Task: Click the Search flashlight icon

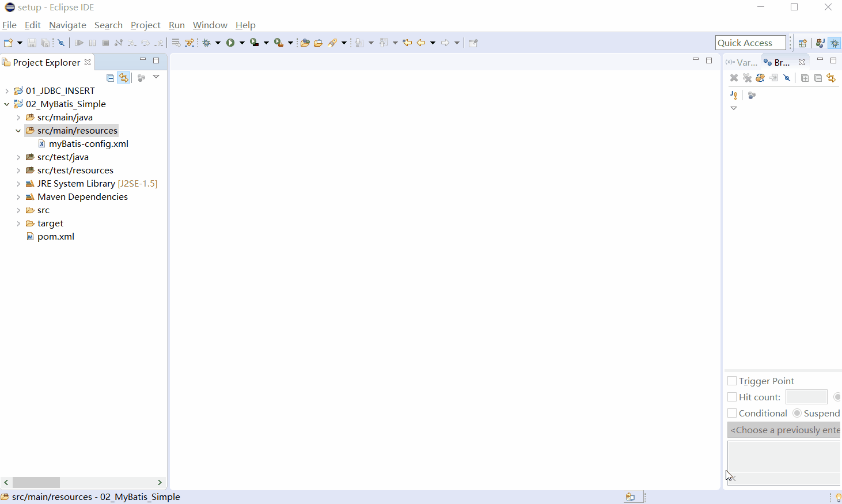Action: 332,43
